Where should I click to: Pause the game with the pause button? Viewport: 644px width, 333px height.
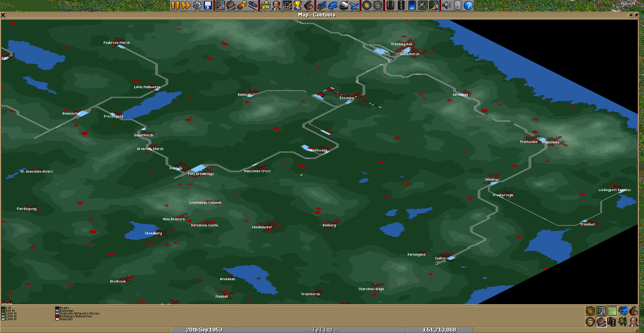[175, 6]
